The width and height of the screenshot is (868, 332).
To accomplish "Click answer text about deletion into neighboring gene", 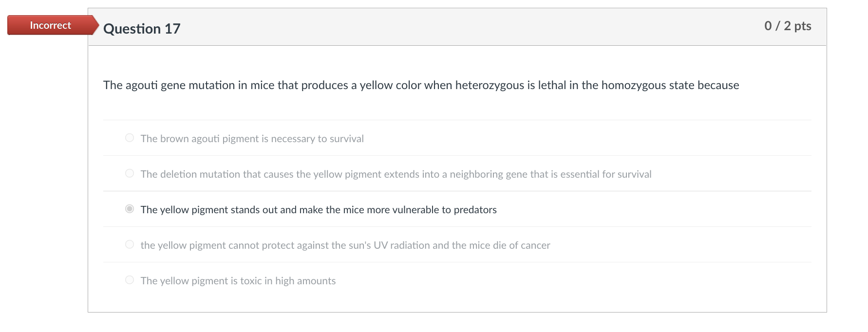I will pos(396,174).
